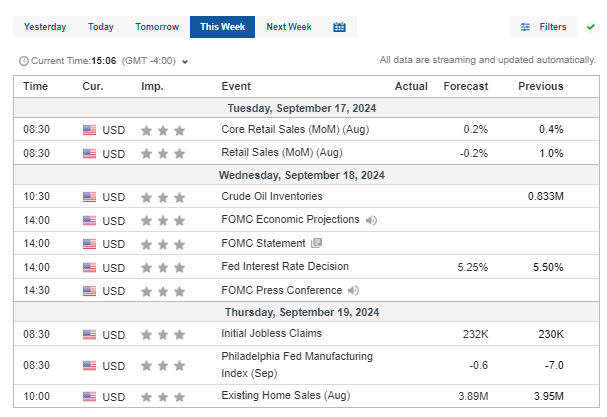Viewport: 607px width, 417px height.
Task: Open the Filters panel
Action: pyautogui.click(x=544, y=27)
